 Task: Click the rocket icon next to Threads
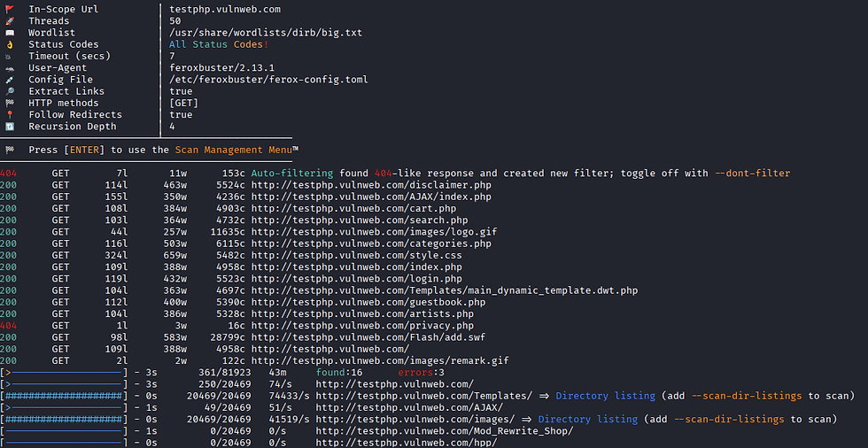9,20
